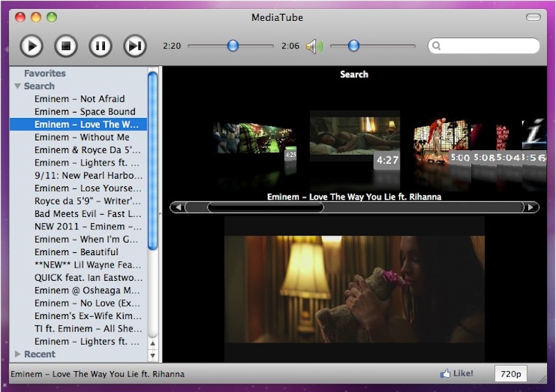
Task: Click the thumbs-up Like! button
Action: coord(457,374)
